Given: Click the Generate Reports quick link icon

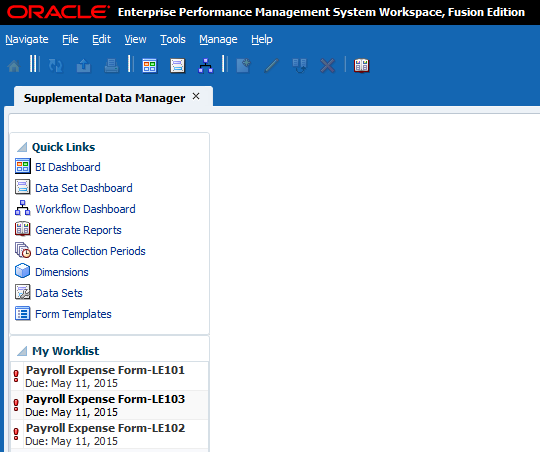Looking at the screenshot, I should coord(23,229).
